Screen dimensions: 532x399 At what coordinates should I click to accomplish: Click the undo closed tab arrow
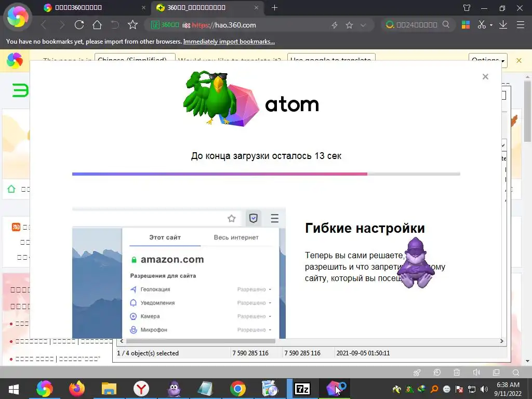pyautogui.click(x=115, y=25)
